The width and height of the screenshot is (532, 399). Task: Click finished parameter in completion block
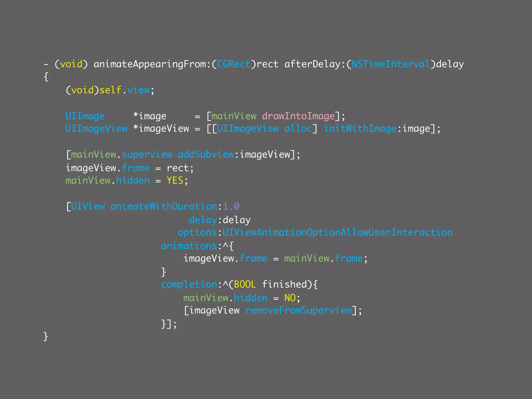point(284,284)
